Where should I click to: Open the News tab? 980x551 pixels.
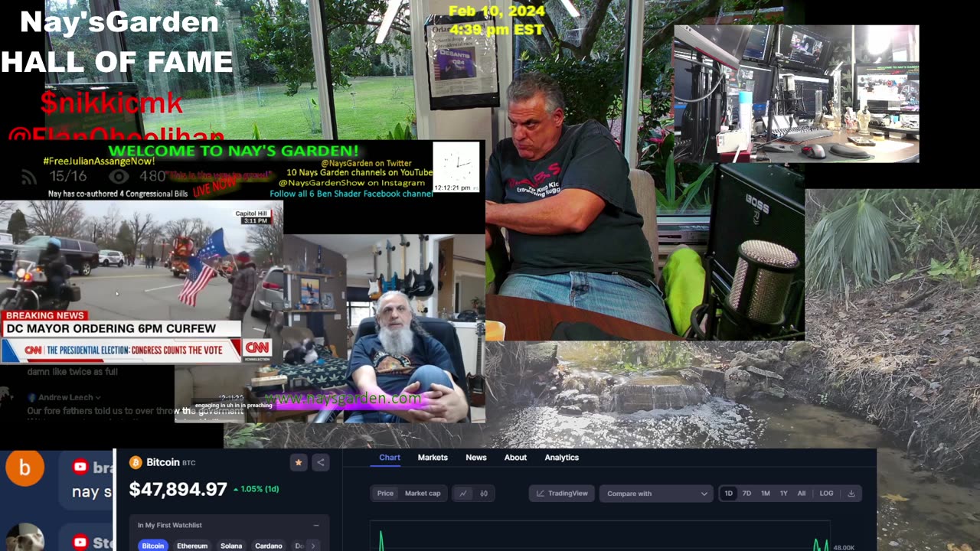tap(476, 458)
